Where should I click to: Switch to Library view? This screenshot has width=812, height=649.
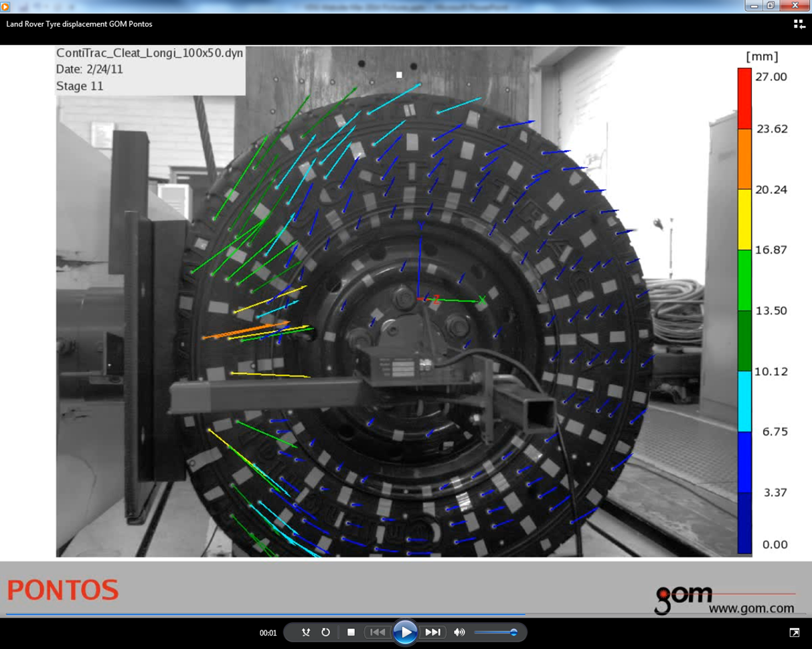pyautogui.click(x=799, y=24)
